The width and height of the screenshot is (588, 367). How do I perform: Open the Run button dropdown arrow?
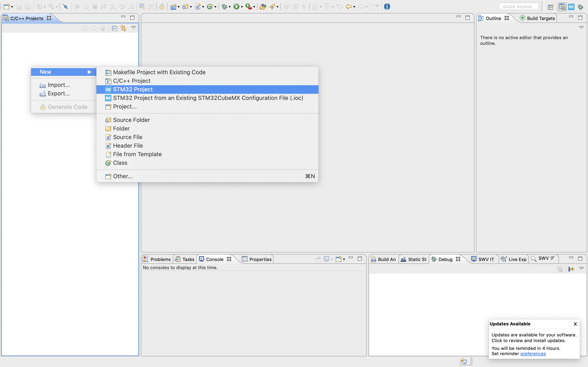(242, 7)
